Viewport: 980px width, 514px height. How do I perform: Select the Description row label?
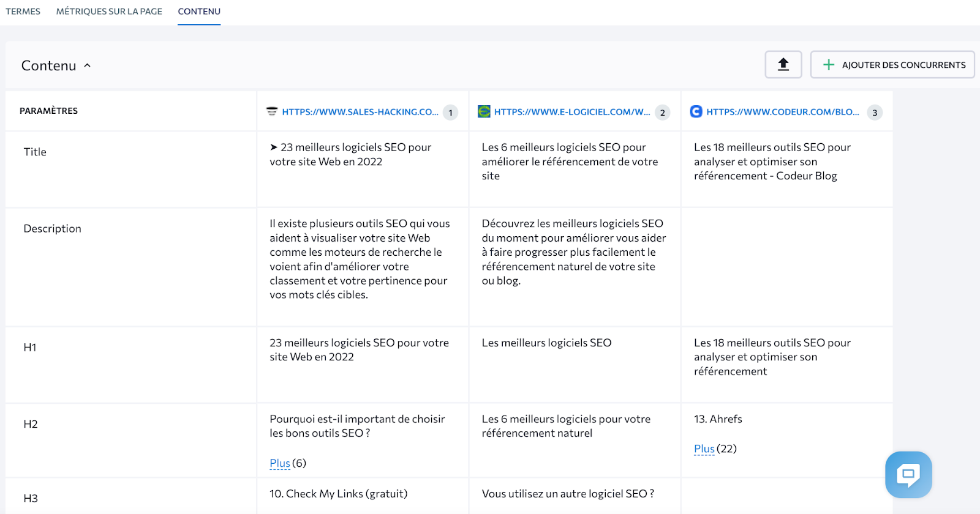52,229
